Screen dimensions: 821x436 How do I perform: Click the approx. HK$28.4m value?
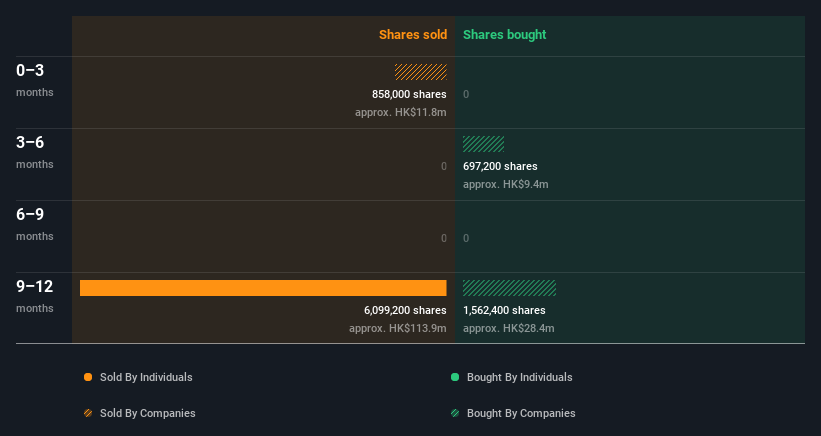pyautogui.click(x=508, y=328)
